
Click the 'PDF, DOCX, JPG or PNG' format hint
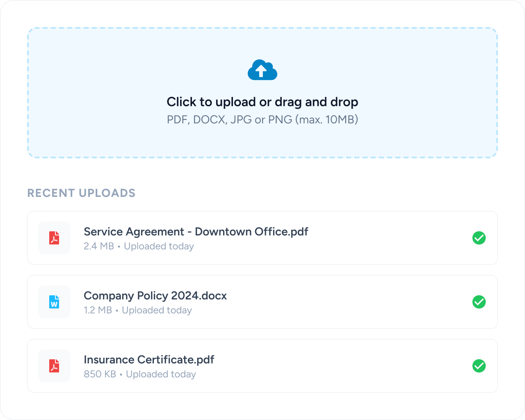(x=262, y=120)
